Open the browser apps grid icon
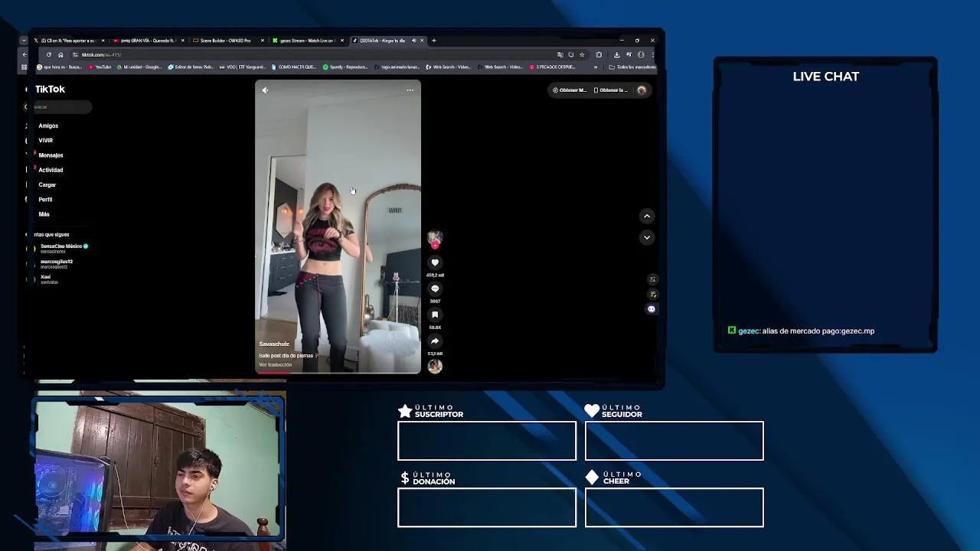The width and height of the screenshot is (980, 551). 24,67
